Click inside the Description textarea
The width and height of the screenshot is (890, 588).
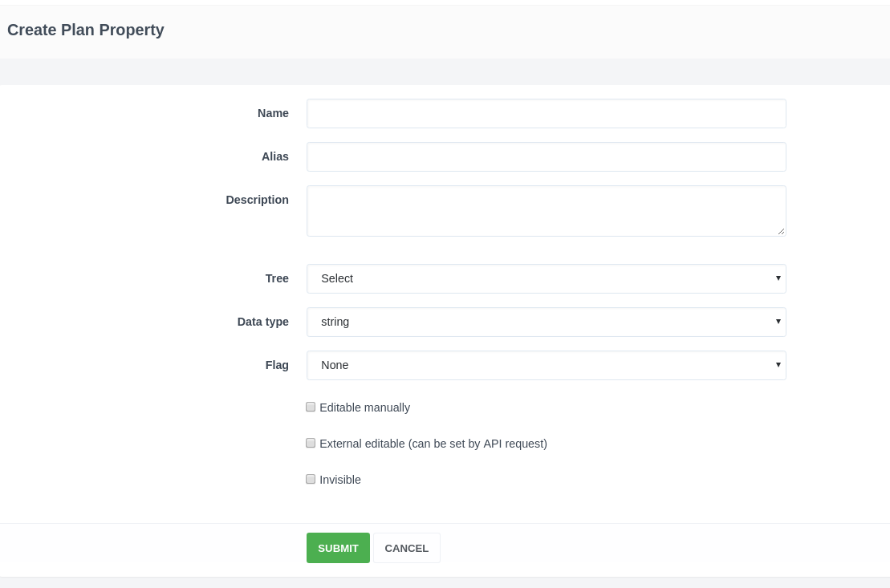click(x=546, y=210)
